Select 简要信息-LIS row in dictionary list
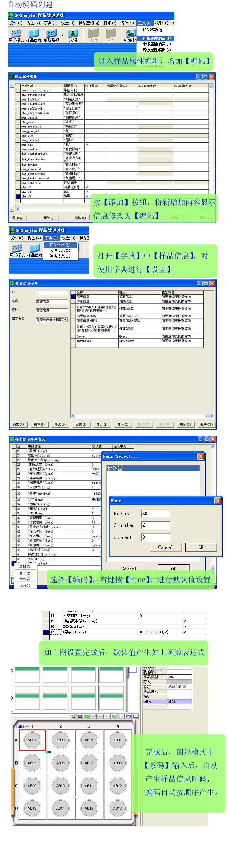This screenshot has width=229, height=868. click(137, 316)
